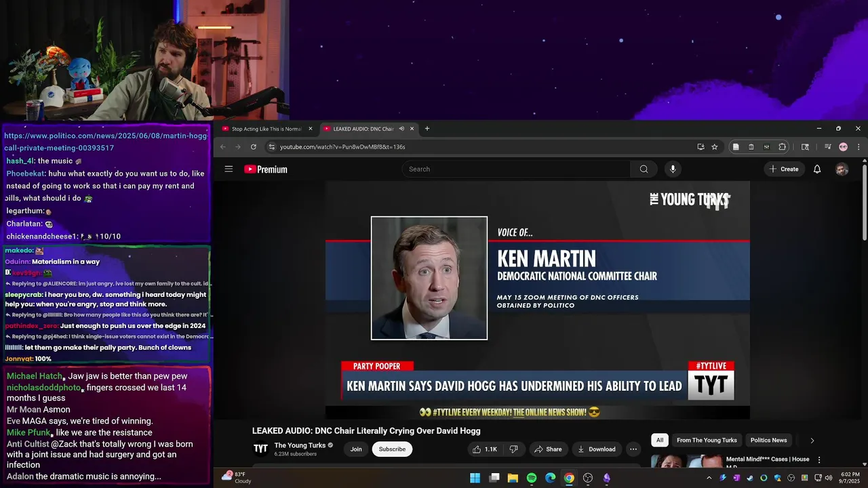Search by voice with the microphone icon

click(x=673, y=169)
